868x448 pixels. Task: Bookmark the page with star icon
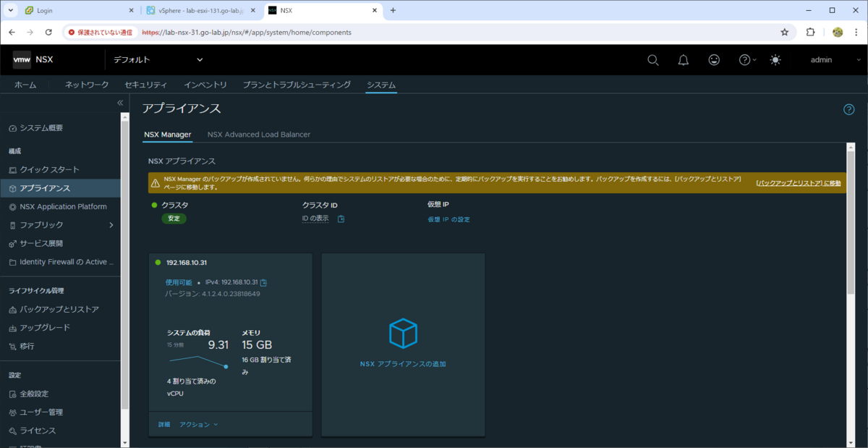pyautogui.click(x=785, y=33)
